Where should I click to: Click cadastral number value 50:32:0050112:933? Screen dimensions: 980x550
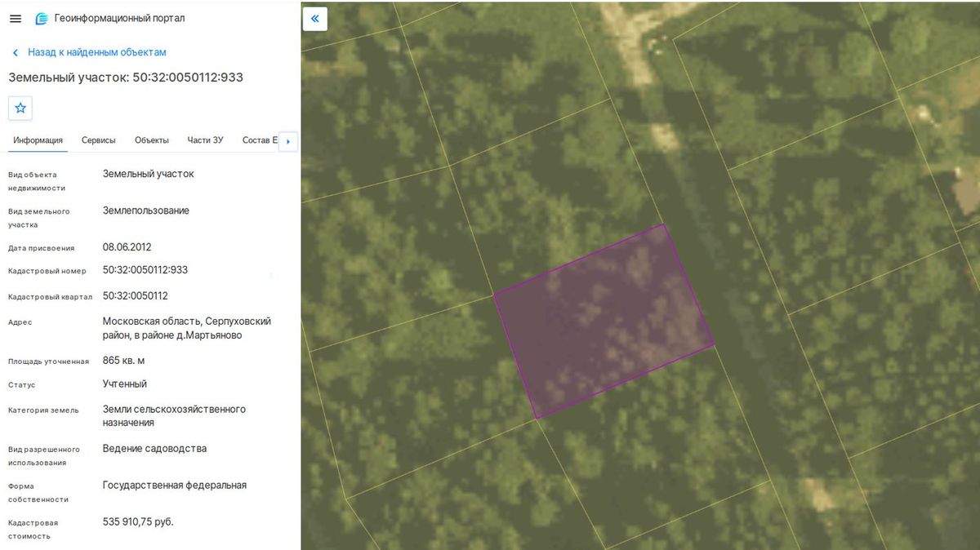[145, 270]
